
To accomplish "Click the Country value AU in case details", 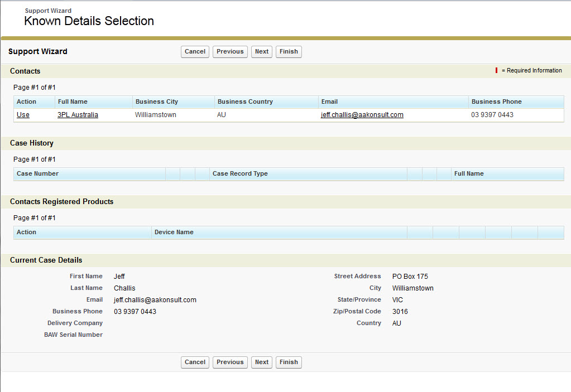I will pyautogui.click(x=396, y=323).
